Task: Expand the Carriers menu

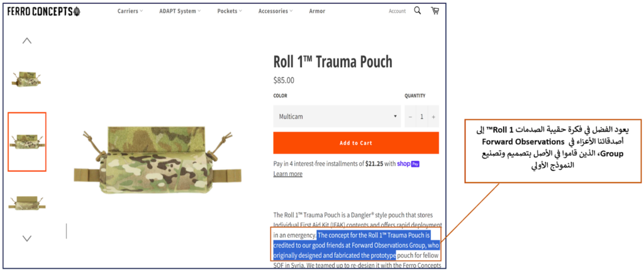Action: (x=130, y=11)
